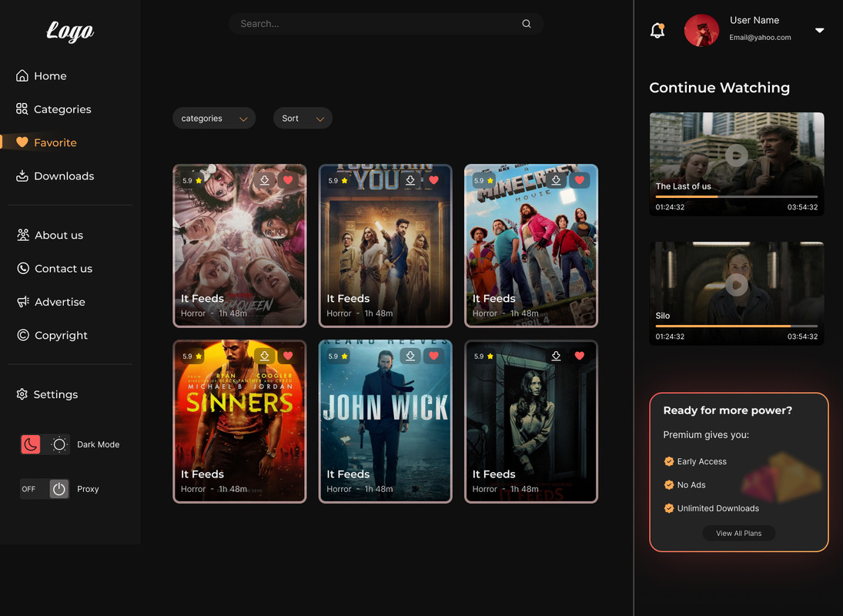The height and width of the screenshot is (616, 843).
Task: Click the Early Access checkmark item
Action: tap(695, 461)
